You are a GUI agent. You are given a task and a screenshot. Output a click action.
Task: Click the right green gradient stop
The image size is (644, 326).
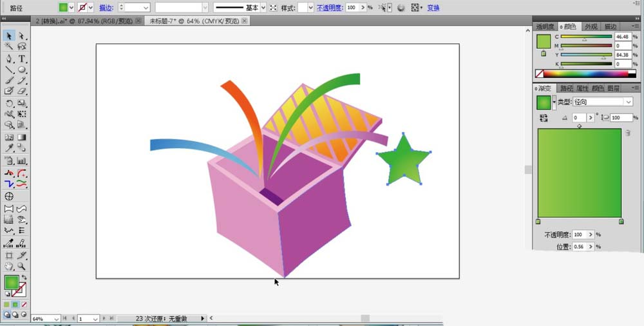click(621, 222)
